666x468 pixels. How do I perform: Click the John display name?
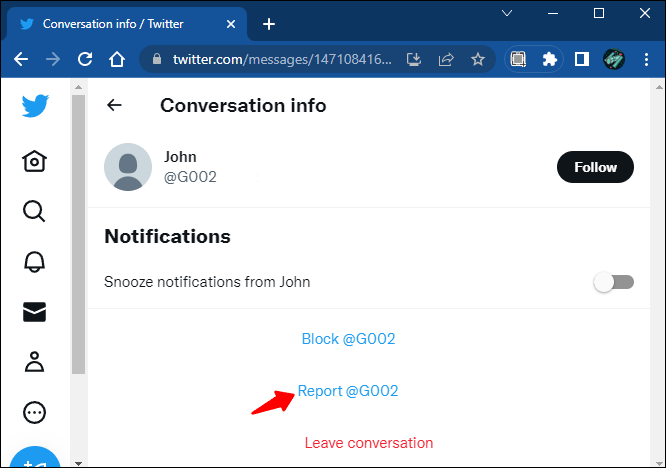coord(180,157)
